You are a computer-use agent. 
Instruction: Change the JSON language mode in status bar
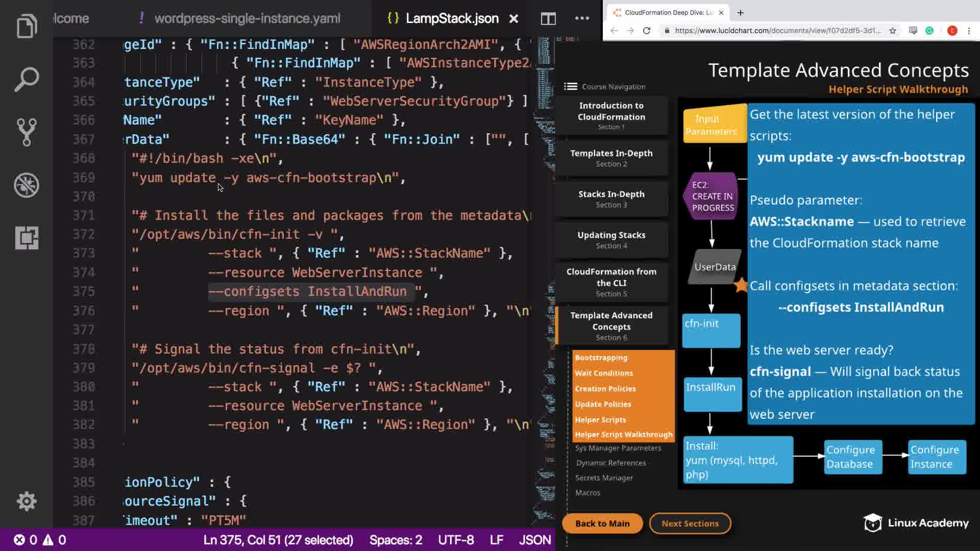pyautogui.click(x=534, y=540)
